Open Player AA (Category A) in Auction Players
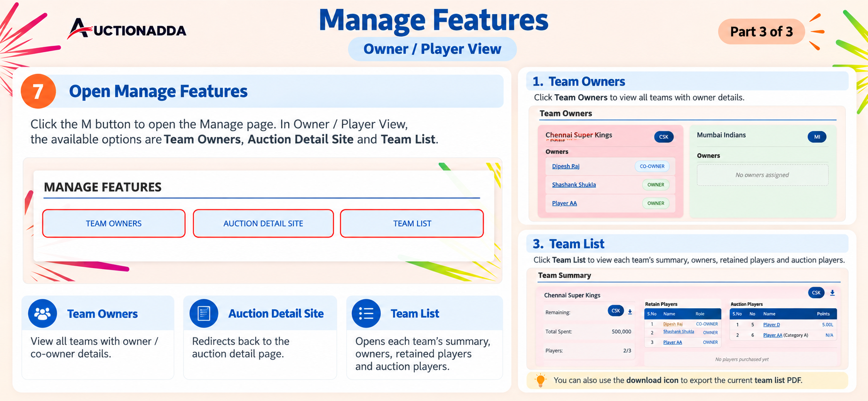 (x=785, y=335)
